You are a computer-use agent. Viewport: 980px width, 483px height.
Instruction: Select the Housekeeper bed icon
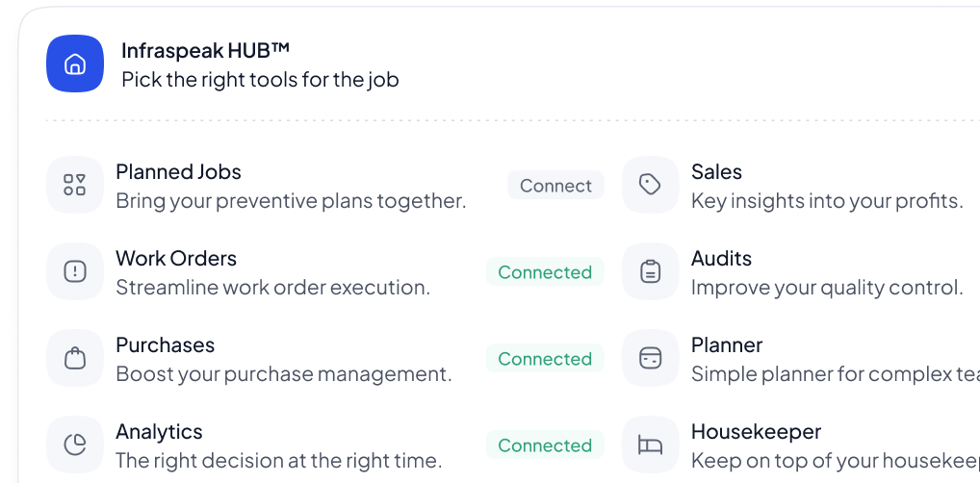650,445
